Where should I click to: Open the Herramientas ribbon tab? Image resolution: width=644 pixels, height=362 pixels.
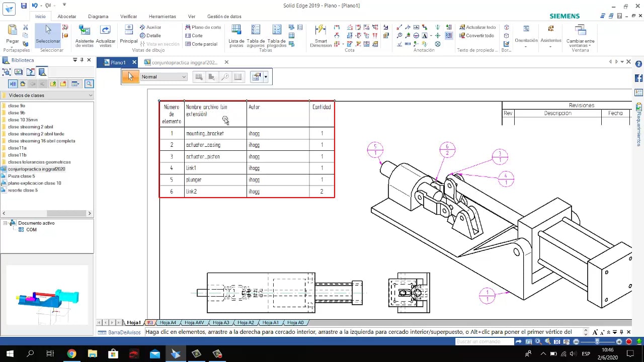click(x=162, y=17)
